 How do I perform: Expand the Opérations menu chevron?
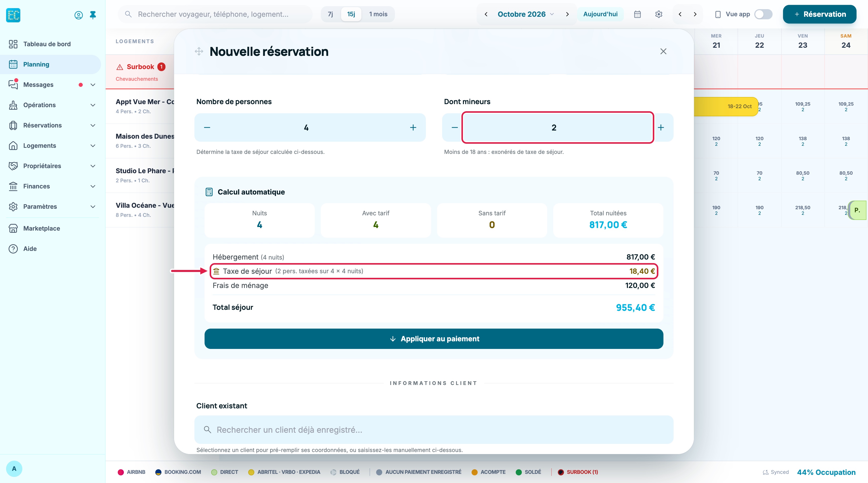pos(93,105)
